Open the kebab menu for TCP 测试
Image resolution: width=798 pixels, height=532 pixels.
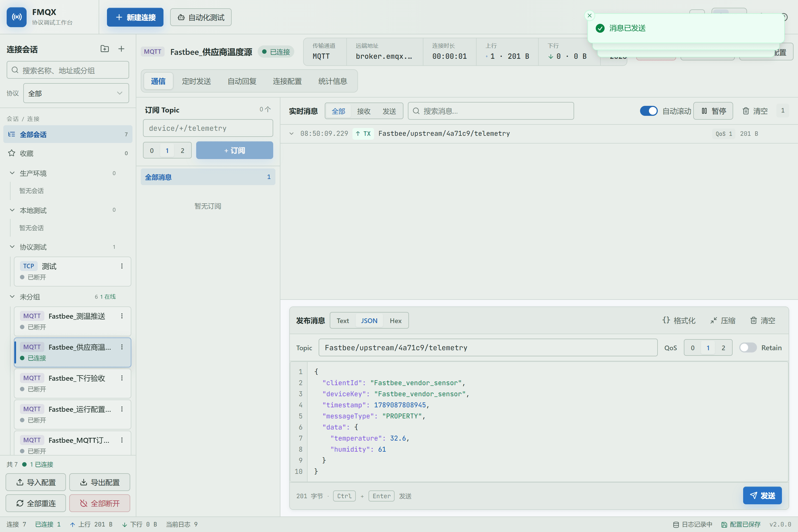coord(122,266)
